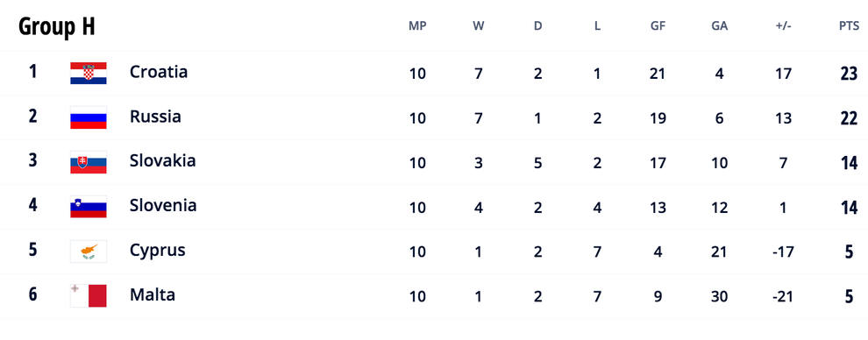Click the Russia flag icon
Viewport: 868px width, 340px height.
pos(89,117)
